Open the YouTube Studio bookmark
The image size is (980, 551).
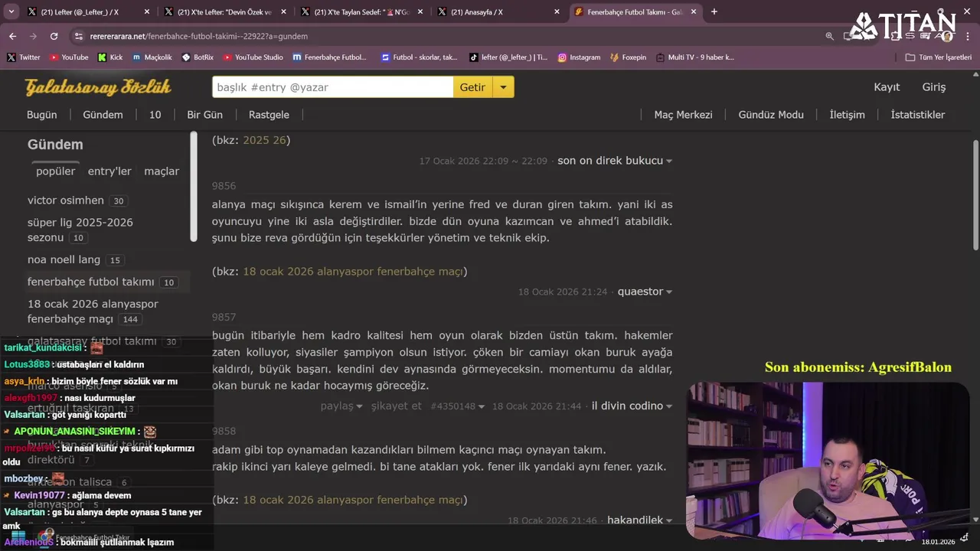click(x=253, y=57)
